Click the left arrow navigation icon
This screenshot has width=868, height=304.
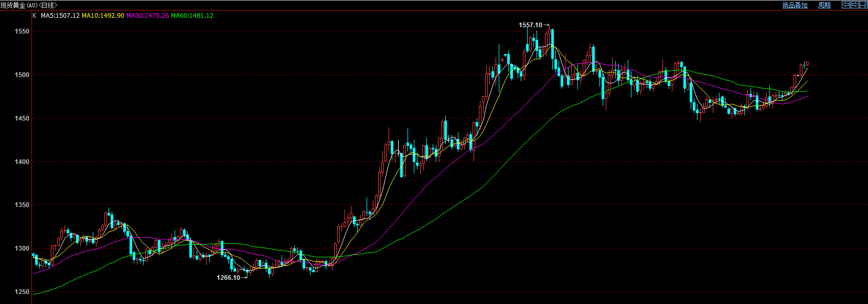pyautogui.click(x=846, y=5)
